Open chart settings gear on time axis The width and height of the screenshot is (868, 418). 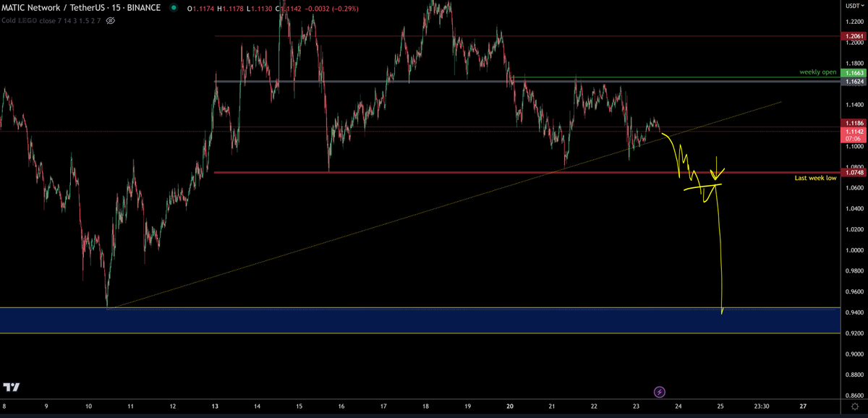(854, 407)
